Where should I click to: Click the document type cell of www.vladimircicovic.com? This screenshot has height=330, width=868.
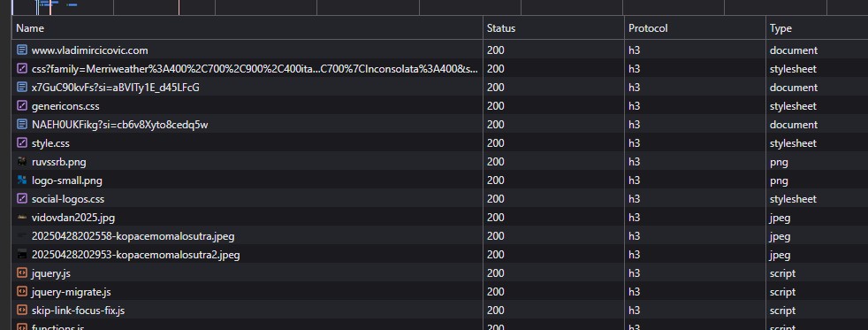[793, 50]
